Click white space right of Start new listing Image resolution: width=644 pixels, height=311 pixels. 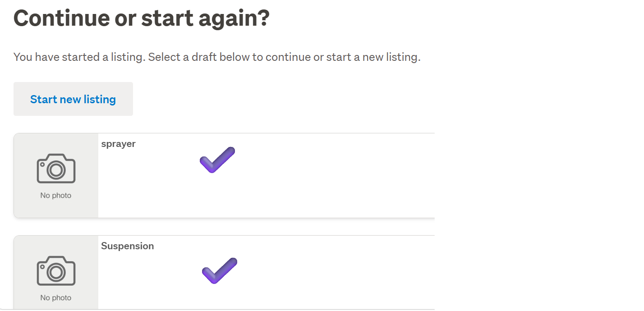click(x=271, y=99)
